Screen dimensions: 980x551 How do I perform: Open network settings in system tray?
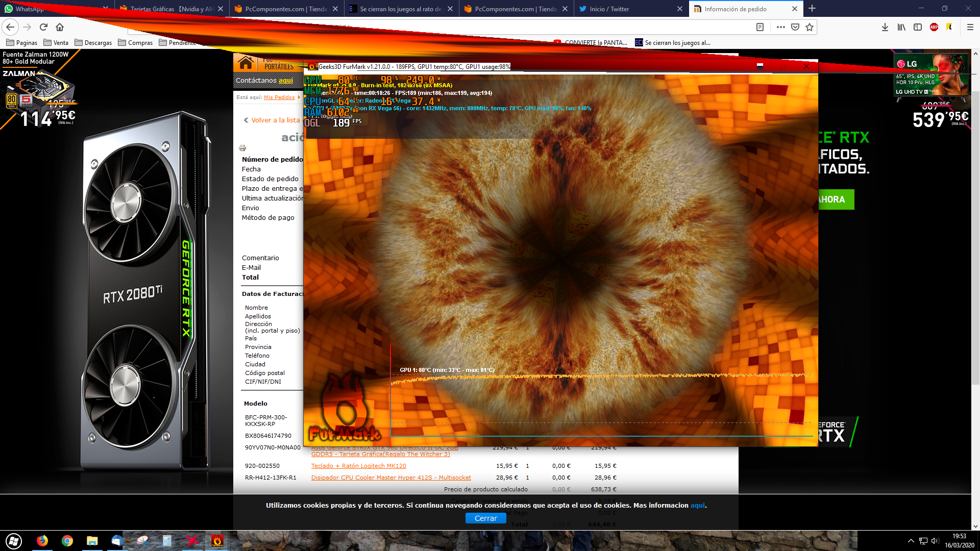pos(923,541)
